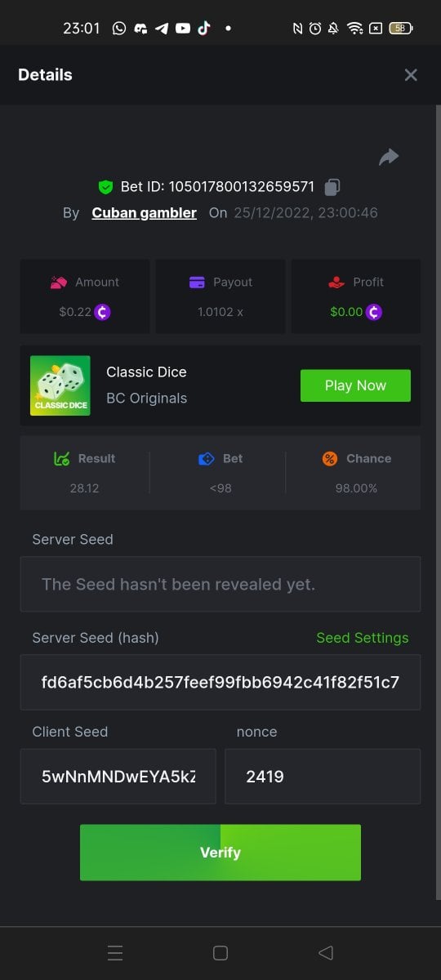The image size is (441, 980).
Task: Tap the unrevealed Server Seed field
Action: coord(220,584)
